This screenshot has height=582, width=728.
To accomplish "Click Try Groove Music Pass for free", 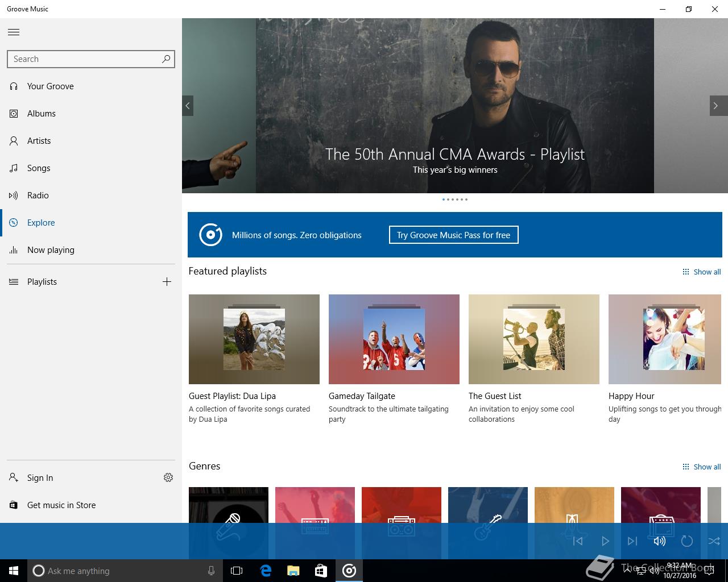I will [x=454, y=235].
